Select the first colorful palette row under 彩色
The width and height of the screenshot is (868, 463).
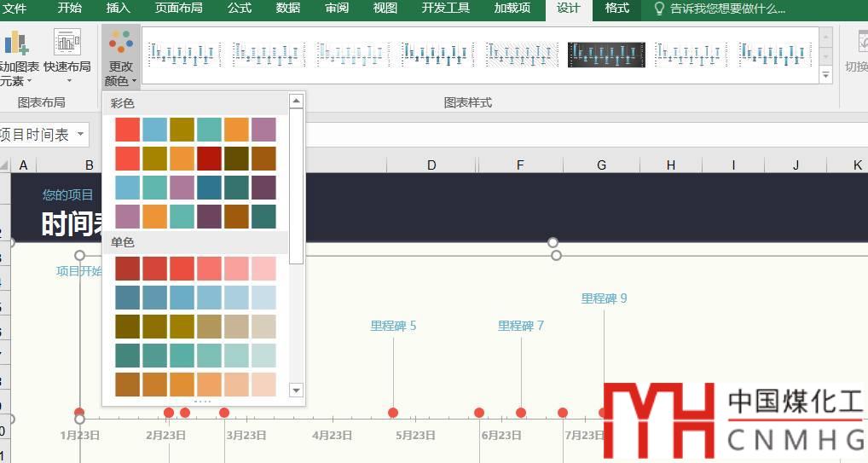click(x=195, y=130)
